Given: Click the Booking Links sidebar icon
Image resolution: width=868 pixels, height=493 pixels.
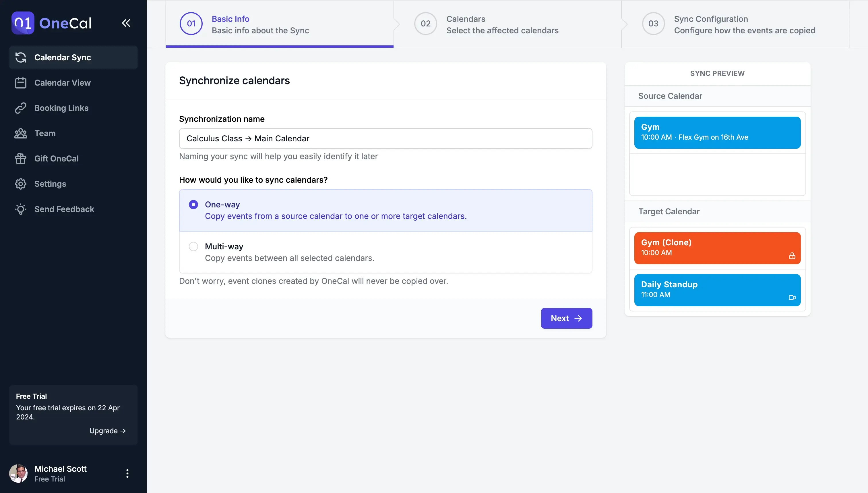Looking at the screenshot, I should pyautogui.click(x=20, y=109).
